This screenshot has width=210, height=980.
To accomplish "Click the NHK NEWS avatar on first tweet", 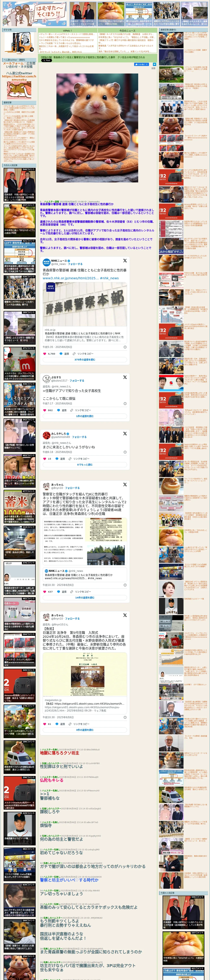I will click(46, 262).
